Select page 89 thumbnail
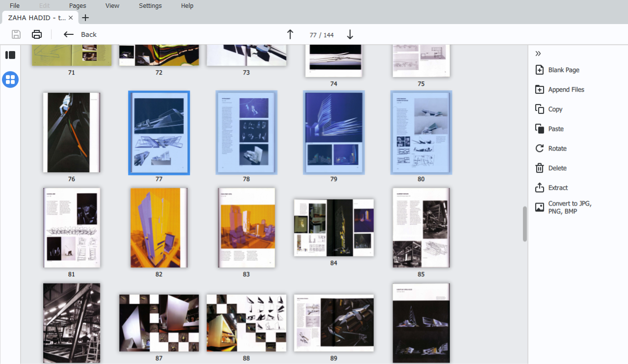 tap(334, 323)
